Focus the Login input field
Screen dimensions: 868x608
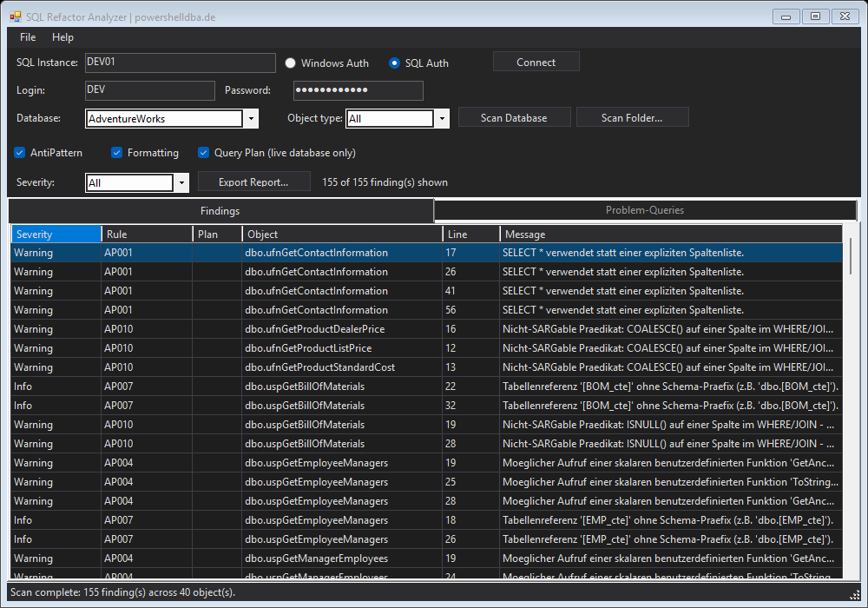[x=149, y=90]
